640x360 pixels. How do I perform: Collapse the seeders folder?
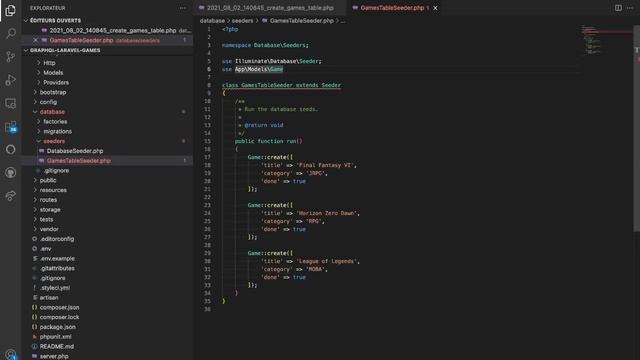54,141
